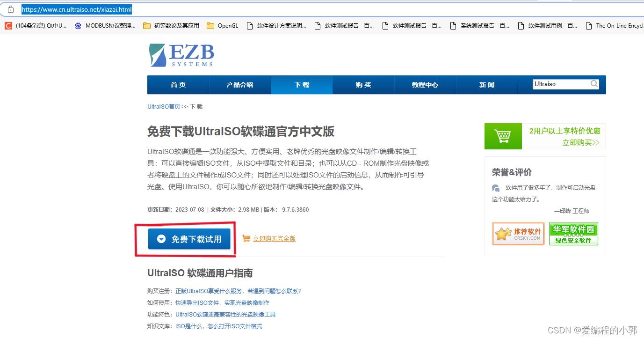The height and width of the screenshot is (339, 644).
Task: Open 正版UltraISO享受什么服务 guide link
Action: [238, 291]
